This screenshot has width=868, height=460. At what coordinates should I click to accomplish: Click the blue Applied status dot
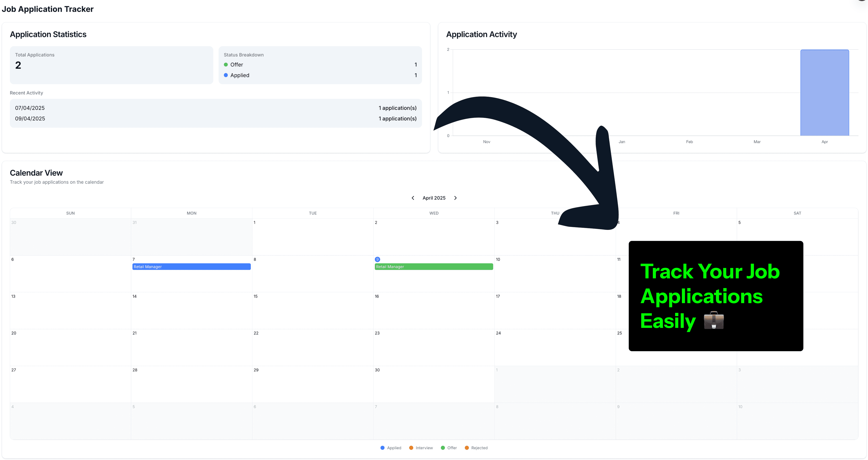(226, 75)
